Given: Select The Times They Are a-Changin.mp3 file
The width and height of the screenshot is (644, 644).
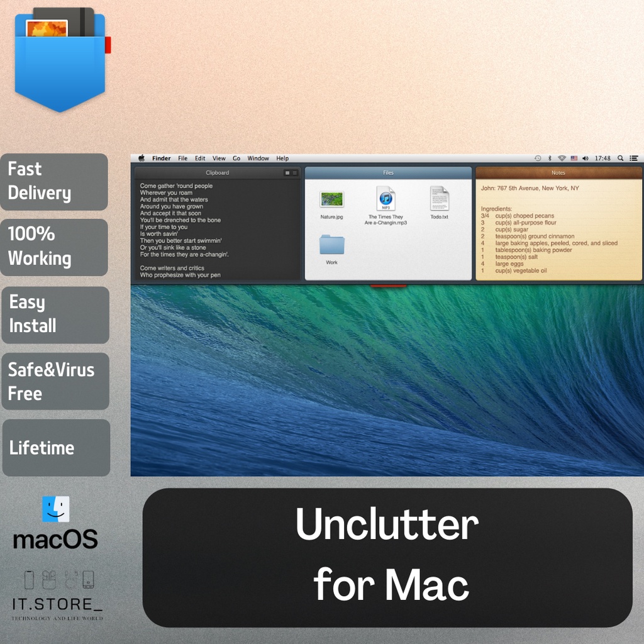Looking at the screenshot, I should pos(386,199).
